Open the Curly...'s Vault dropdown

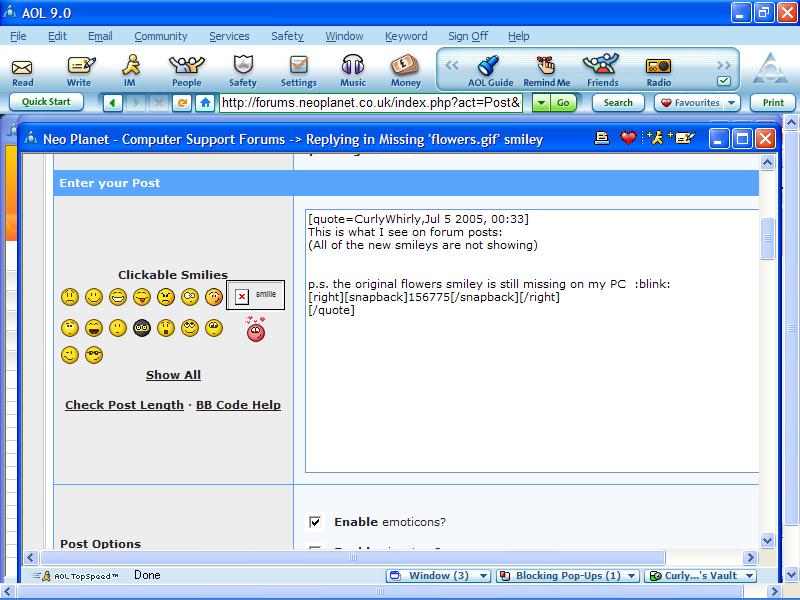tap(701, 576)
